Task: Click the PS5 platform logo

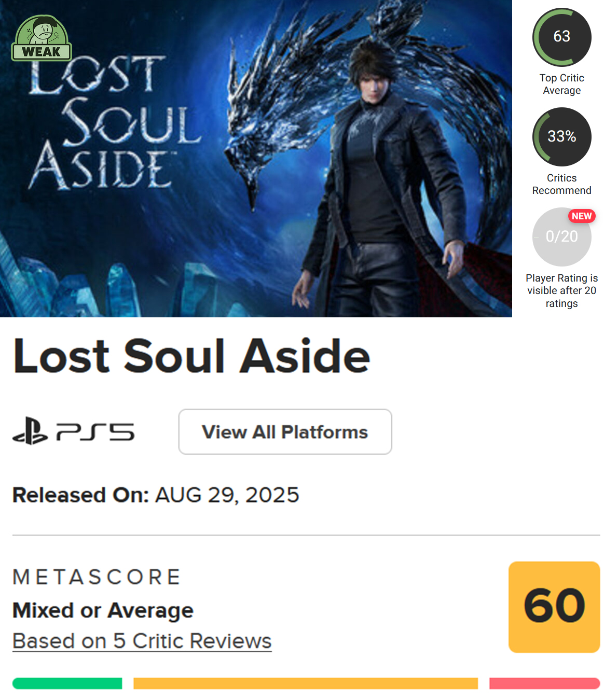Action: click(x=73, y=431)
